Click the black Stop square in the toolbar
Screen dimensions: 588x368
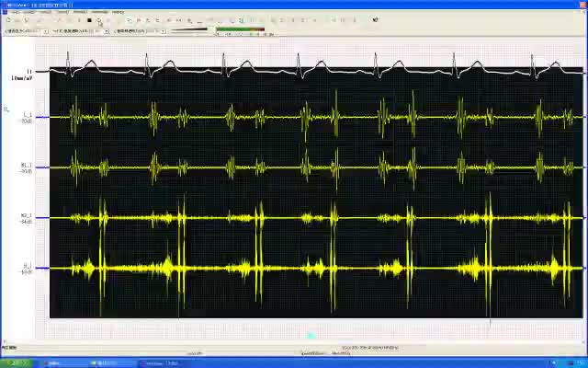(89, 20)
